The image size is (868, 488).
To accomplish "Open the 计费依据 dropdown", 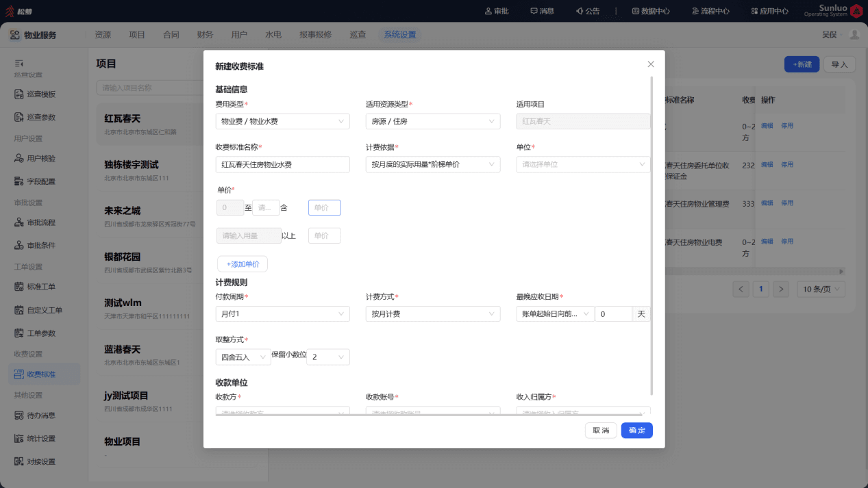I will click(x=433, y=164).
